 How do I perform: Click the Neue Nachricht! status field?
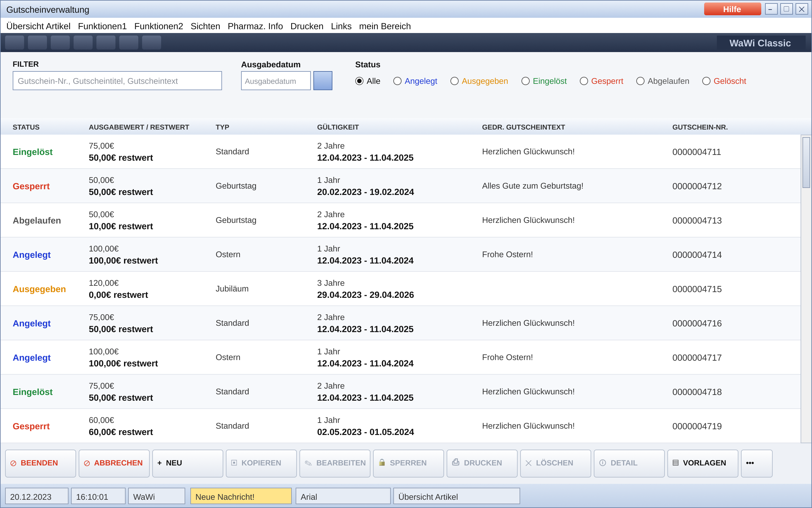[x=241, y=496]
